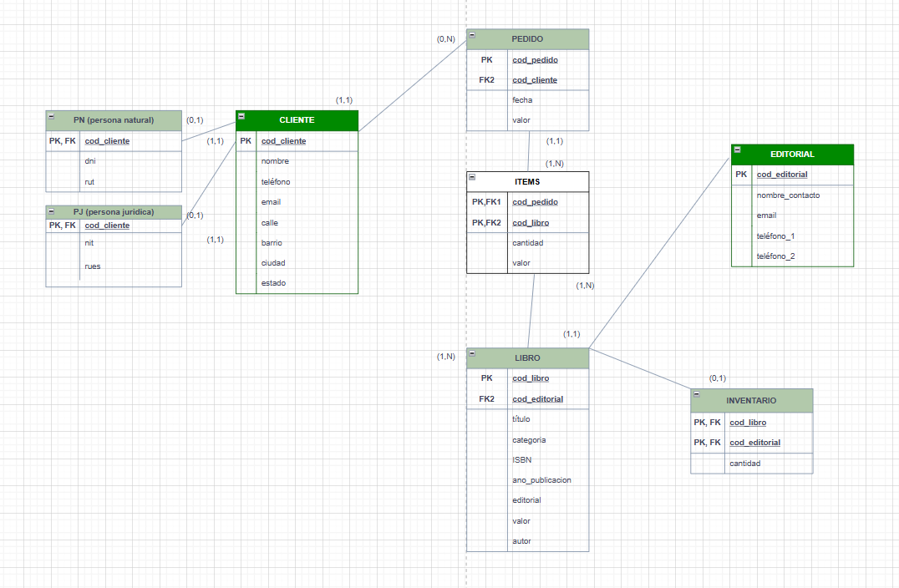Select cod_editorial FK2 in LIBRO
The height and width of the screenshot is (588, 899).
[x=538, y=399]
